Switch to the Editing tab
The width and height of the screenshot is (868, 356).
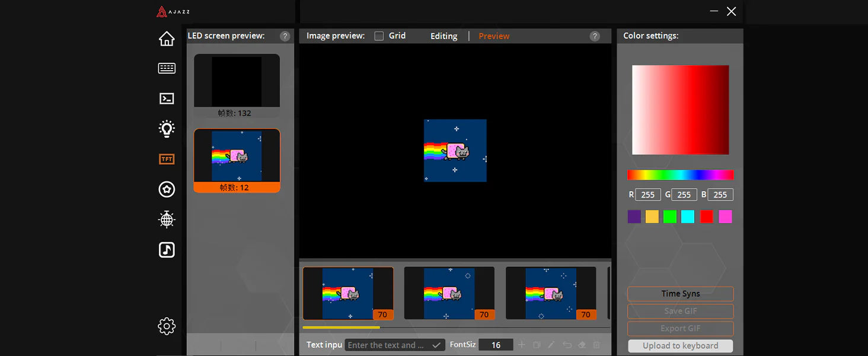point(443,36)
